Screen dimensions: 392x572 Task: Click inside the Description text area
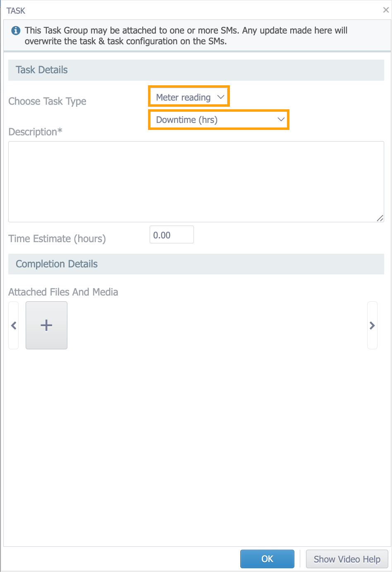196,181
